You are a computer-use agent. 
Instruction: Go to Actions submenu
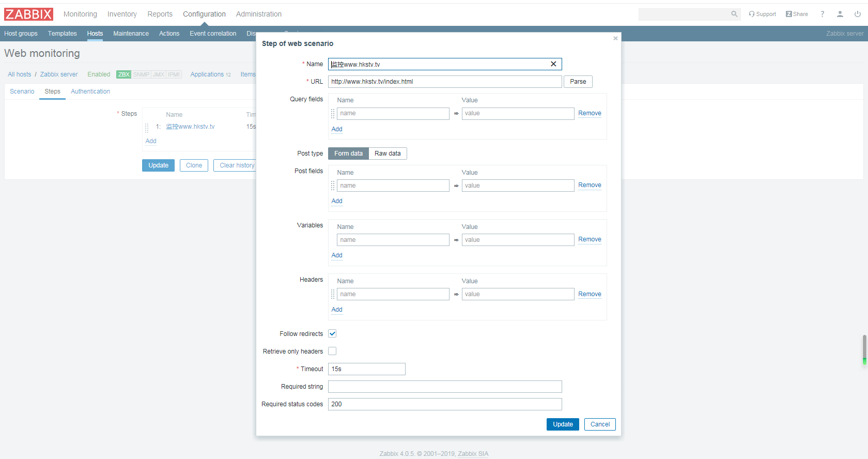169,34
